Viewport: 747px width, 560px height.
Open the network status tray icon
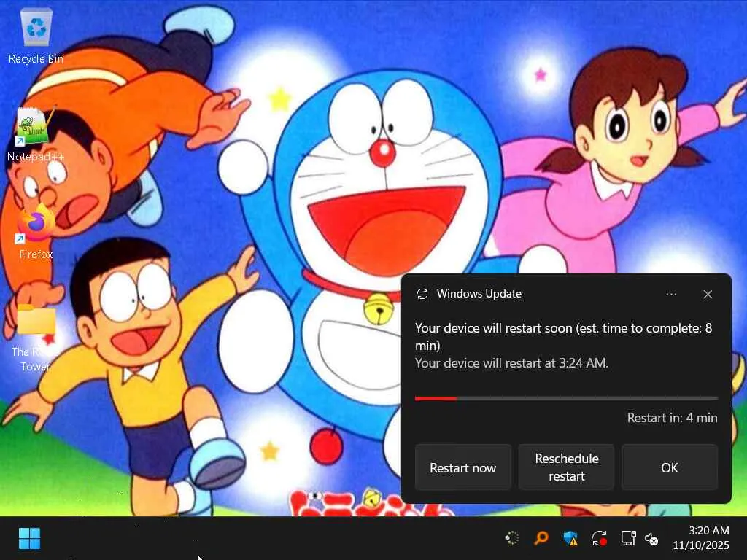pyautogui.click(x=628, y=538)
